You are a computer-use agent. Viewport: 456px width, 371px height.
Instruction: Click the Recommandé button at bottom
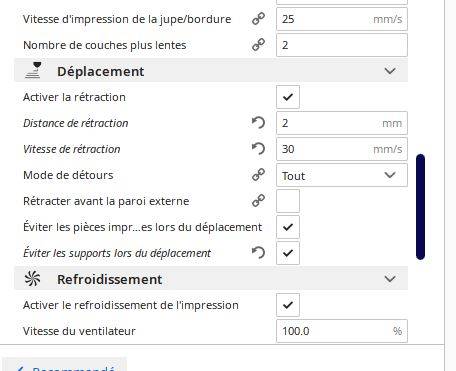coord(65,365)
